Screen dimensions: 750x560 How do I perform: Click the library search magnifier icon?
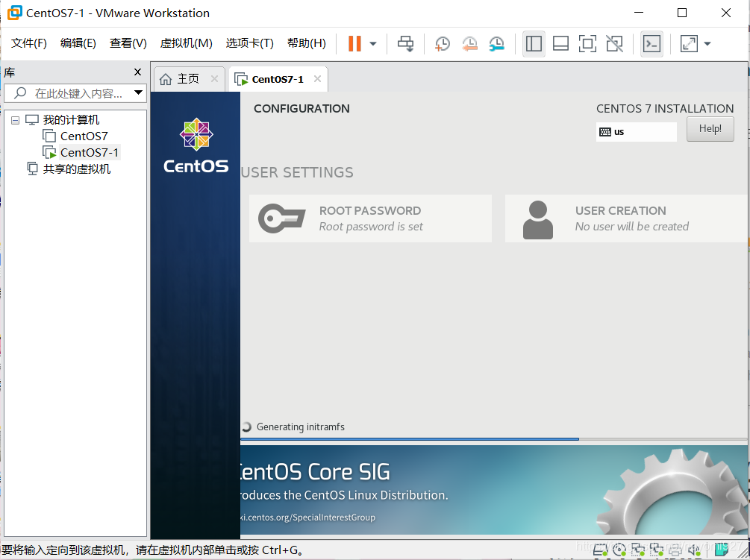19,92
